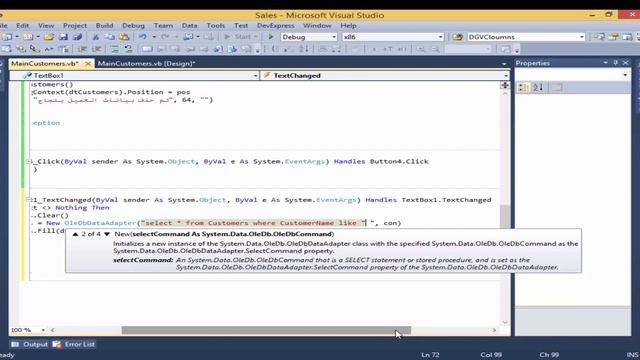Open the Project menu
Image resolution: width=640 pixels, height=360 pixels.
tap(75, 25)
